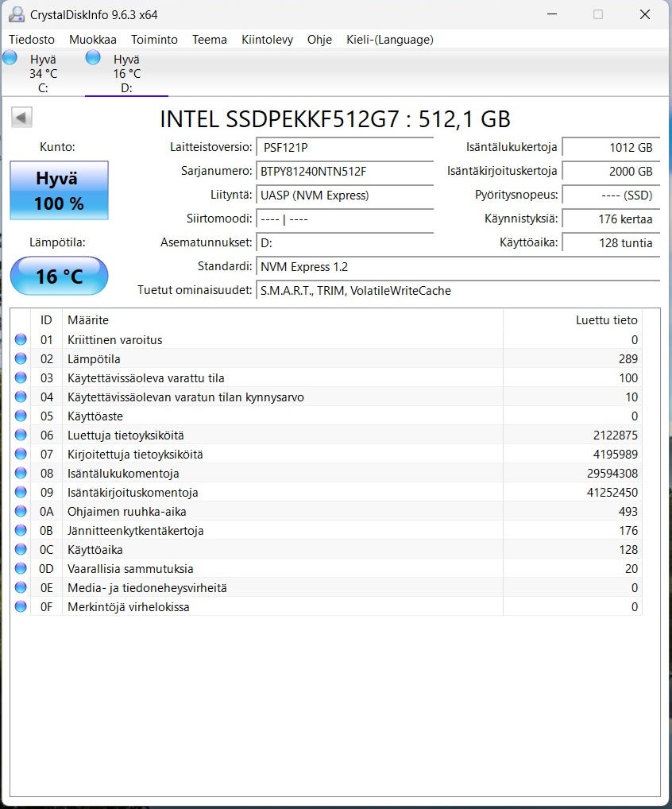This screenshot has width=672, height=809.
Task: Click the Laitteistoversio field PSF121P
Action: [345, 148]
